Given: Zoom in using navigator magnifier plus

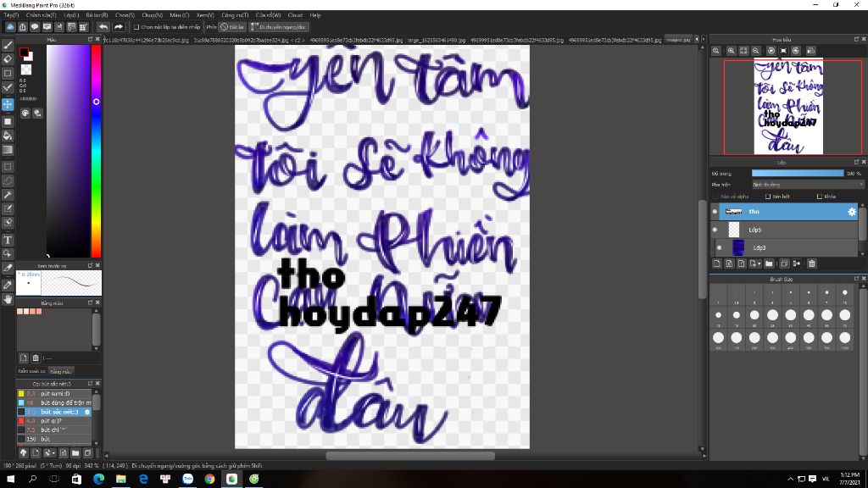Looking at the screenshot, I should pyautogui.click(x=732, y=51).
